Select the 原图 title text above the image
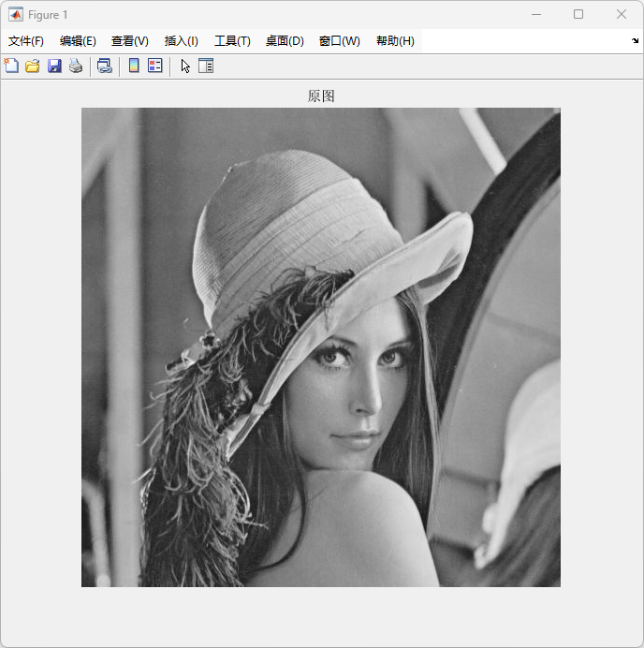 pyautogui.click(x=321, y=96)
